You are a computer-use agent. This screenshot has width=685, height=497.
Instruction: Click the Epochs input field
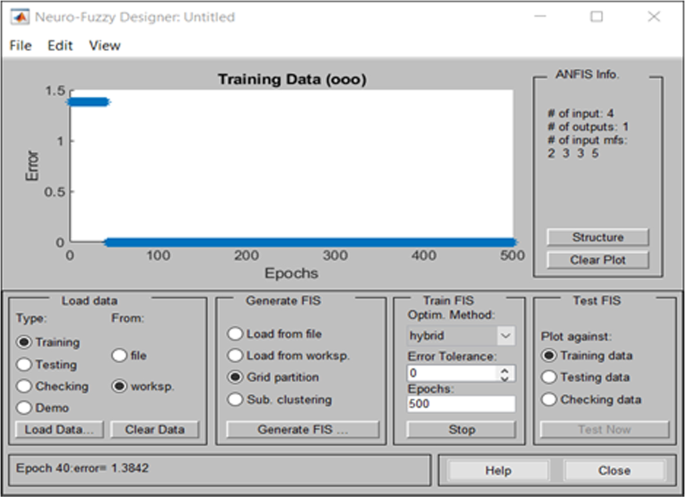(461, 404)
